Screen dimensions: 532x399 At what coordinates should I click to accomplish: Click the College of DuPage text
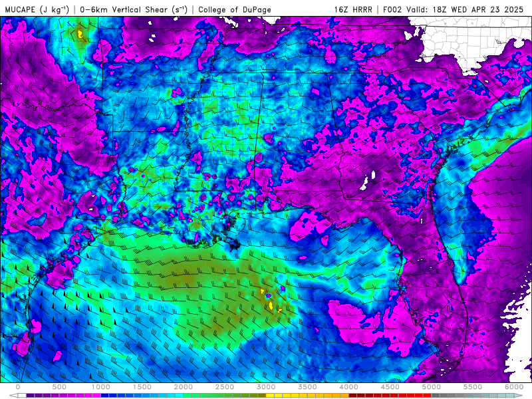click(235, 9)
